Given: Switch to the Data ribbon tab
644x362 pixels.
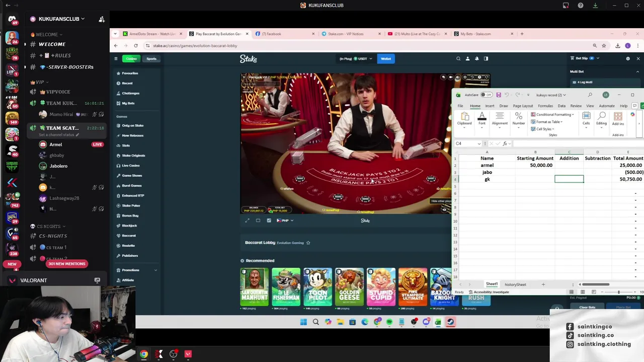Looking at the screenshot, I should 561,106.
